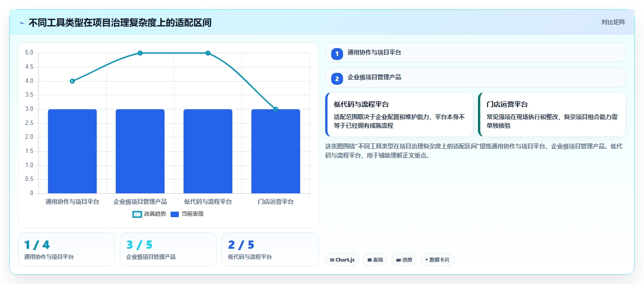
Task: Click trend point on 门店运营平台 bar
Action: [276, 109]
